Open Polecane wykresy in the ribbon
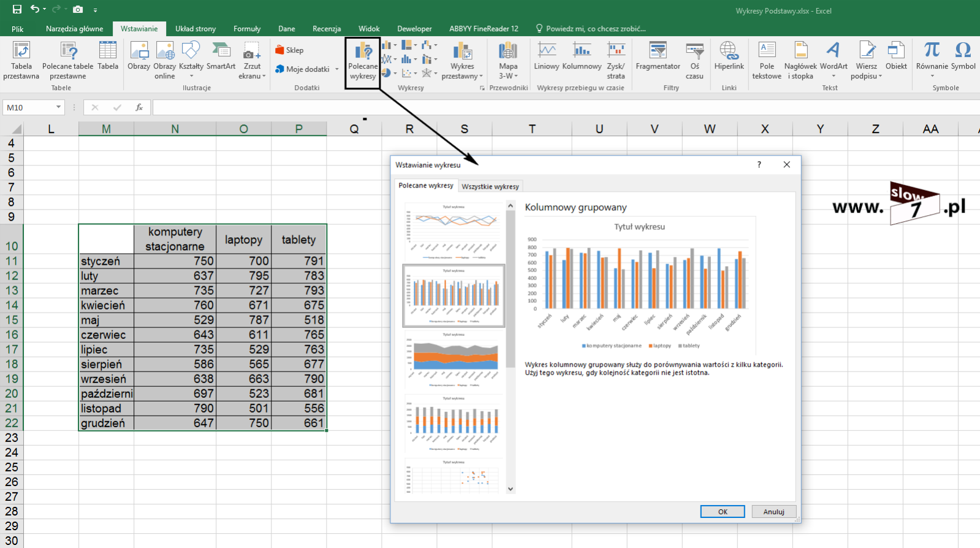This screenshot has width=980, height=548. [363, 62]
